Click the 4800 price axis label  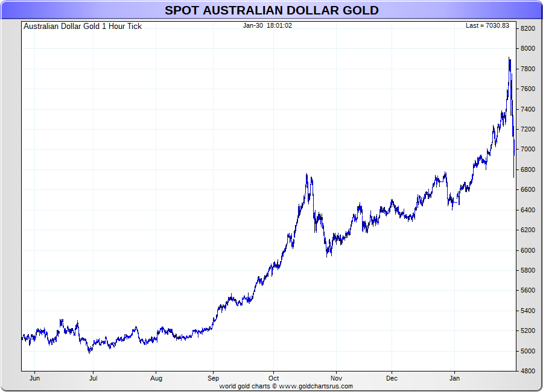tap(528, 371)
